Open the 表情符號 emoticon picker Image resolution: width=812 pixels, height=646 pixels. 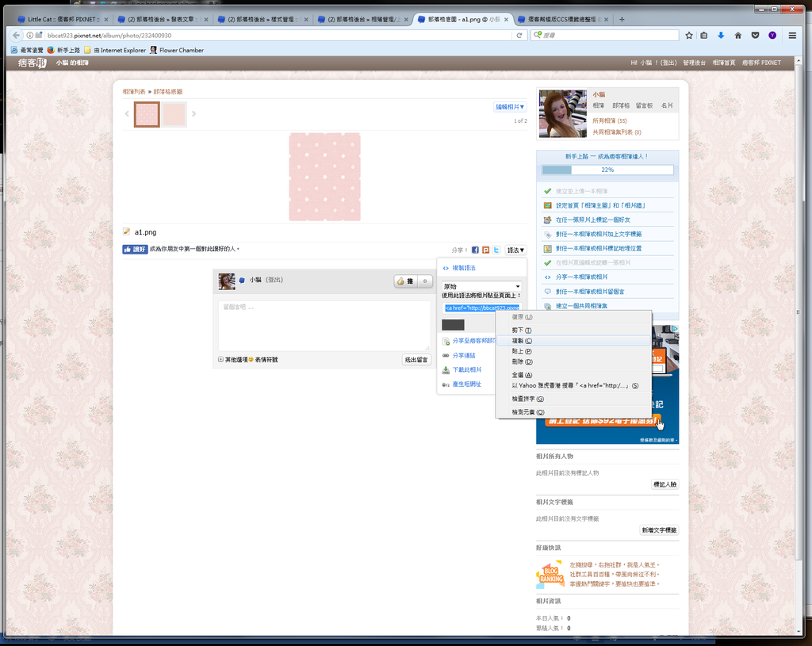click(x=267, y=361)
